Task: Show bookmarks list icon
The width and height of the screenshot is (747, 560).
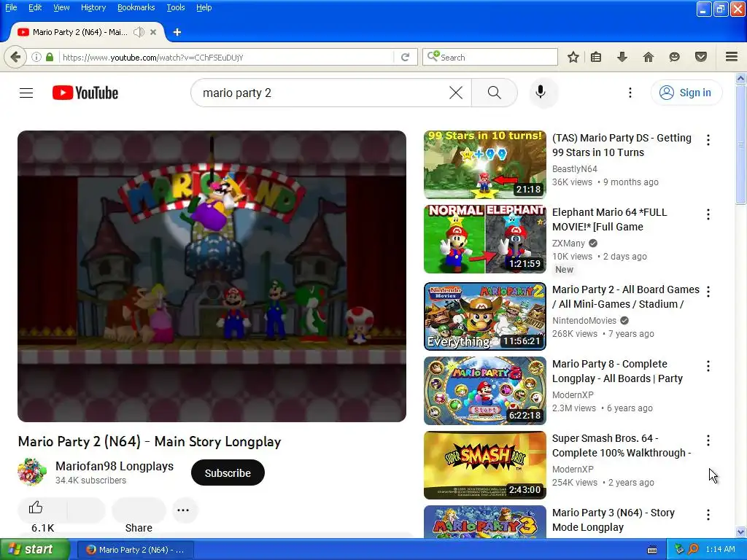Action: click(x=596, y=57)
